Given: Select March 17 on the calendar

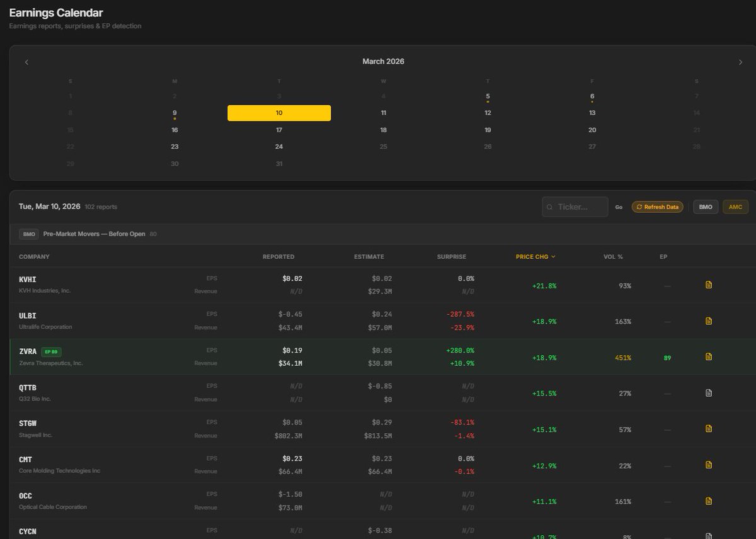Looking at the screenshot, I should (279, 130).
